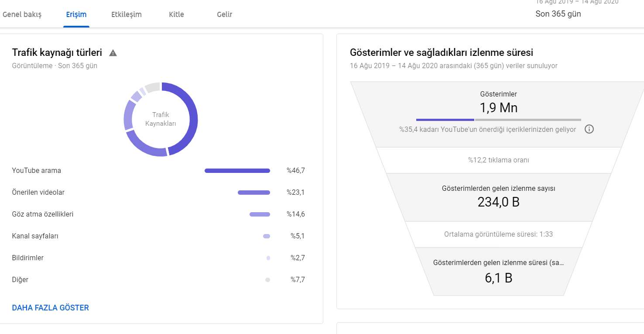
Task: Select the Gelir tab
Action: [x=224, y=14]
